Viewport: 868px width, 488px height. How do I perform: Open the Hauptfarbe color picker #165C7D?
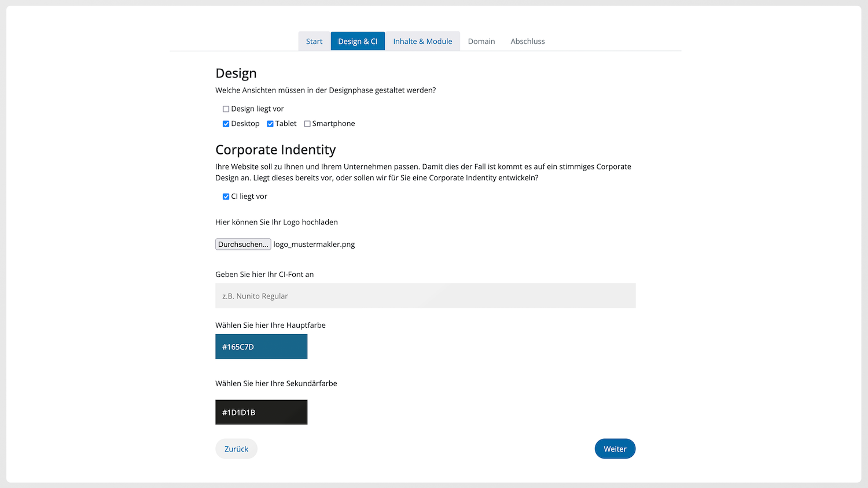click(x=261, y=347)
